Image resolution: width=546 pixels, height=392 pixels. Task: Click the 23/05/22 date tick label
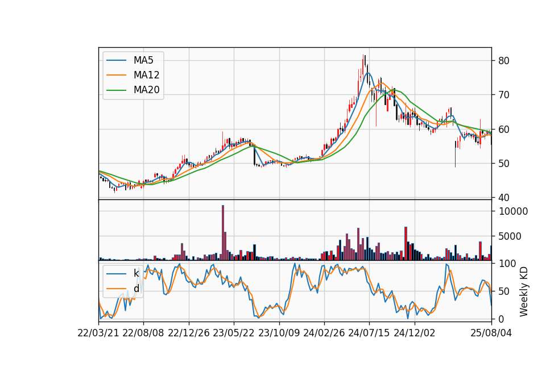click(x=234, y=333)
